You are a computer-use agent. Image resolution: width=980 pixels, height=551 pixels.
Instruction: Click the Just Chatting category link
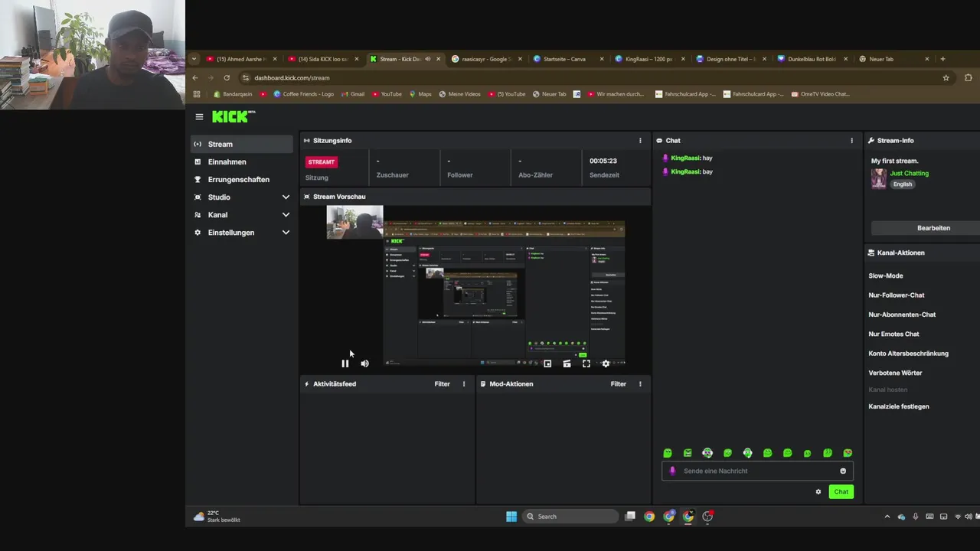pyautogui.click(x=909, y=174)
